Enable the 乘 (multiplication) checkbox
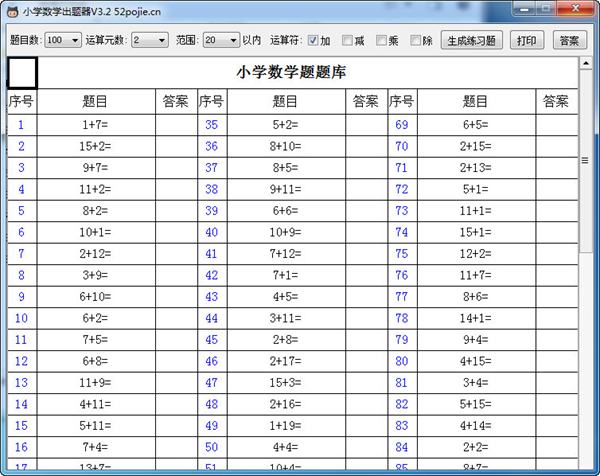The image size is (600, 476). click(x=381, y=40)
